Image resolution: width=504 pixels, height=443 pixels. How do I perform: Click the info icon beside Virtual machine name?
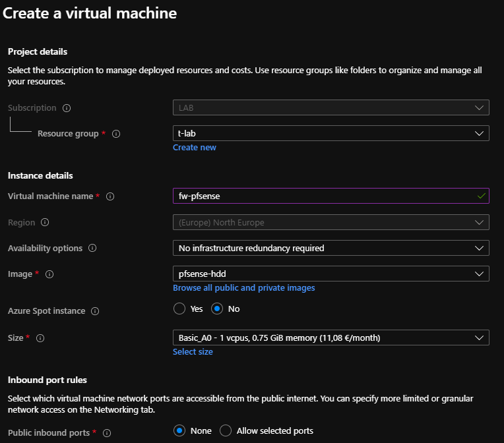110,196
